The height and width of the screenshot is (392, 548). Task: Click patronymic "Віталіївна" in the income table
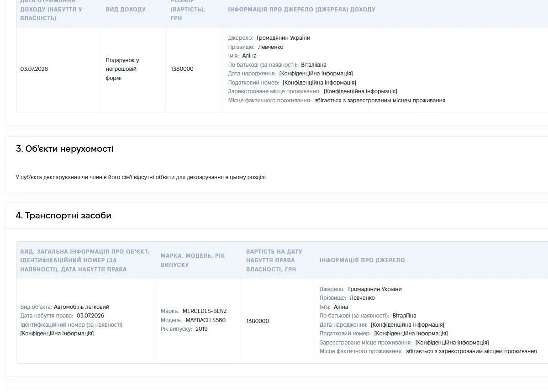(x=314, y=64)
